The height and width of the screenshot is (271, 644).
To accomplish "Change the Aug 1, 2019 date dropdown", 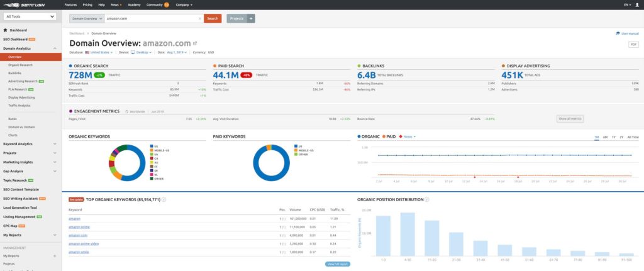I will click(177, 53).
